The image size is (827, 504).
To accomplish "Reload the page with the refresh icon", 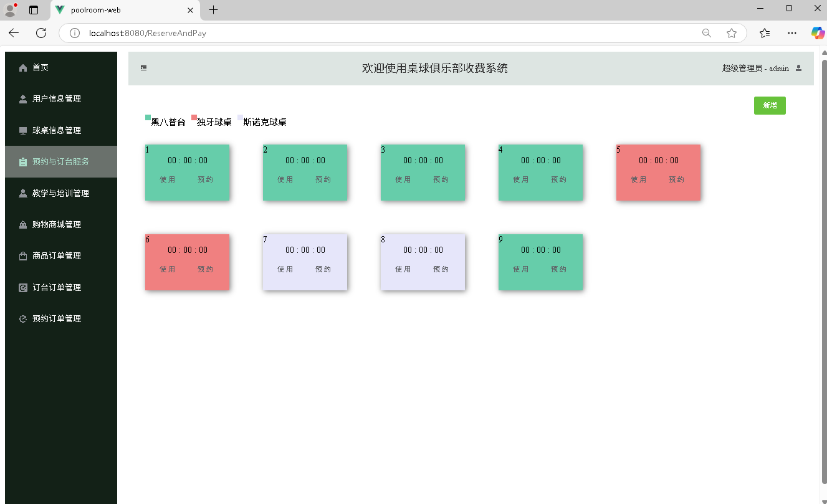I will tap(41, 33).
